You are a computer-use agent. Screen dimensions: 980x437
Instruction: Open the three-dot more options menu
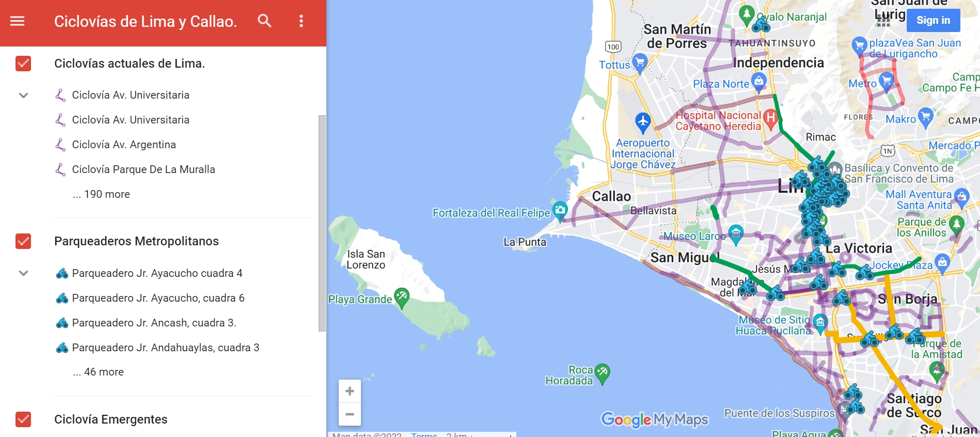point(302,21)
